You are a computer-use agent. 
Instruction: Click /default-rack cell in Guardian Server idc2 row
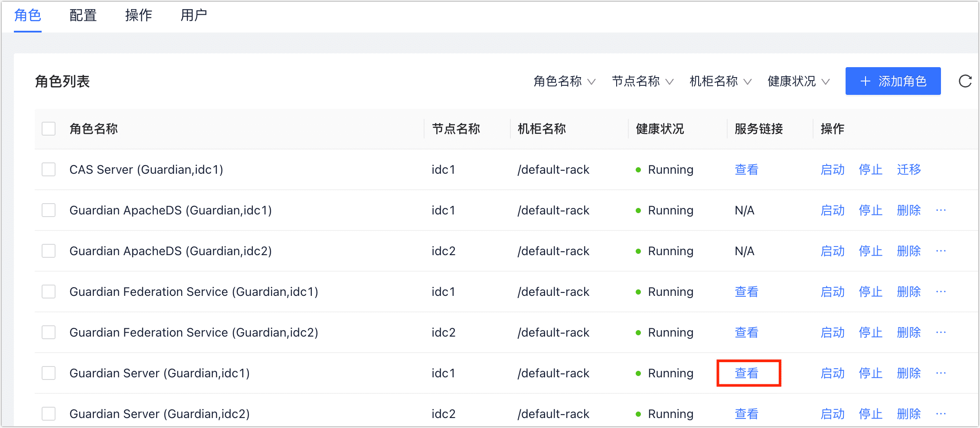click(553, 414)
